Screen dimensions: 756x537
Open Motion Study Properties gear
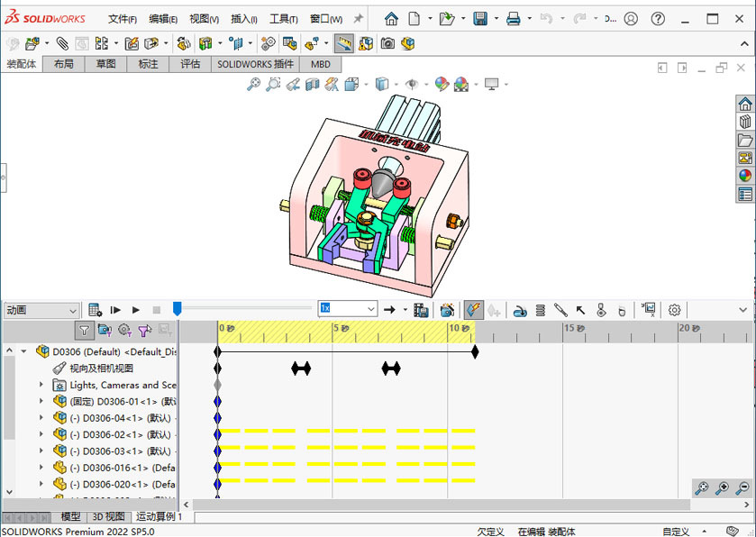(x=674, y=310)
